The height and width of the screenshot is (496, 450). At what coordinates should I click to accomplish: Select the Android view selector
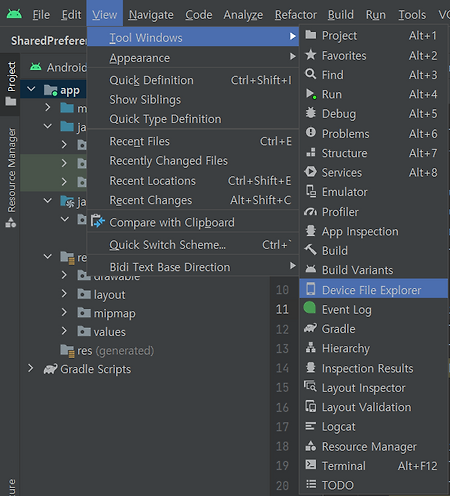pos(58,67)
